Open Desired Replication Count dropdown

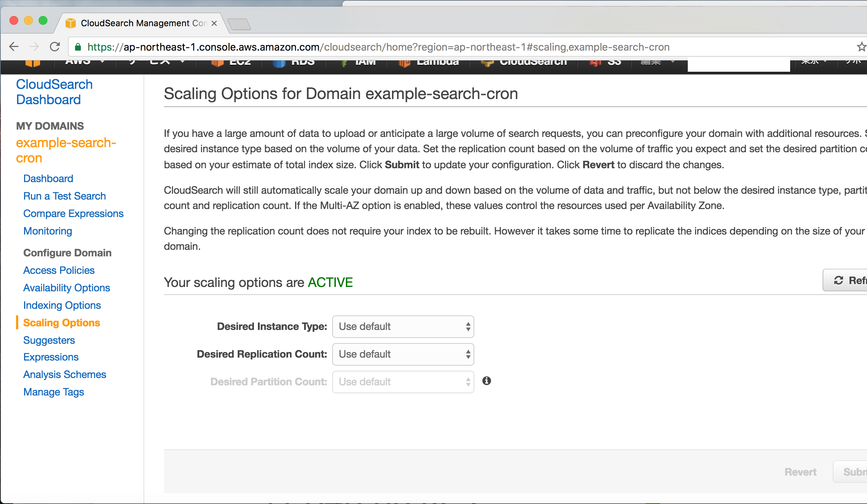pyautogui.click(x=403, y=354)
